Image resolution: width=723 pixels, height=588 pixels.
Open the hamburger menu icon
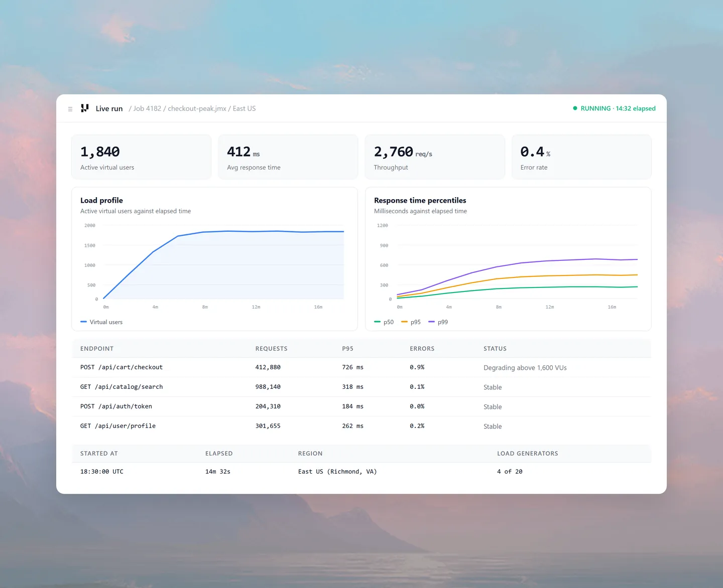70,109
